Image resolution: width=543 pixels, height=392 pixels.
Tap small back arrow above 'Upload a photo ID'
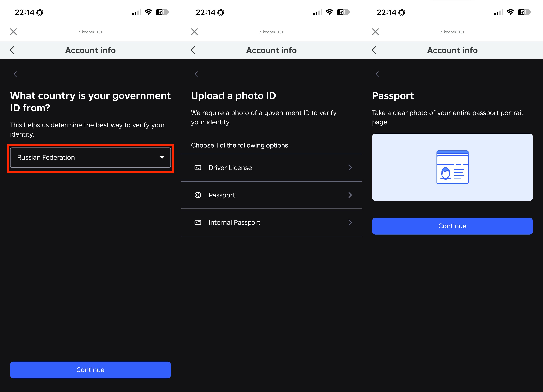coord(196,74)
